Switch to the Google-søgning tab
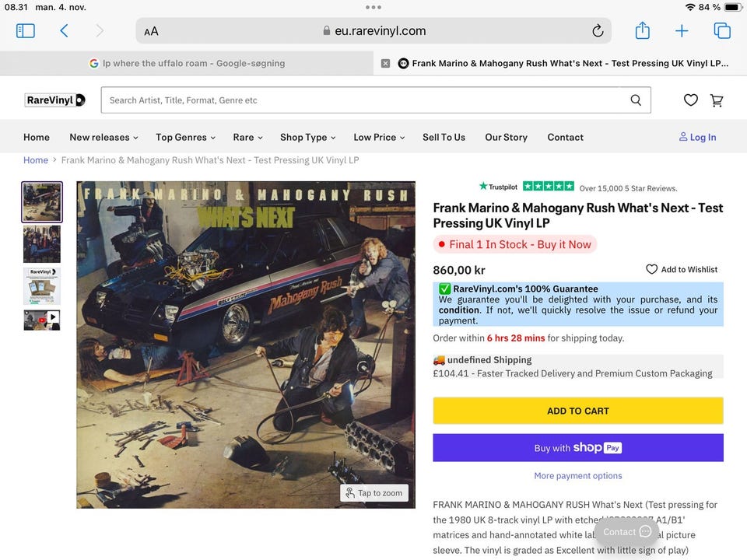 point(187,63)
